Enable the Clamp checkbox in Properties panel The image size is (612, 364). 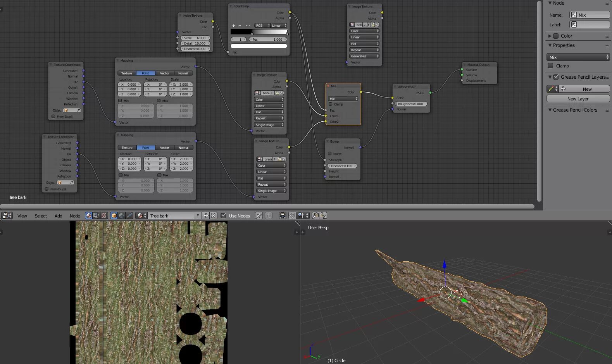(x=550, y=66)
